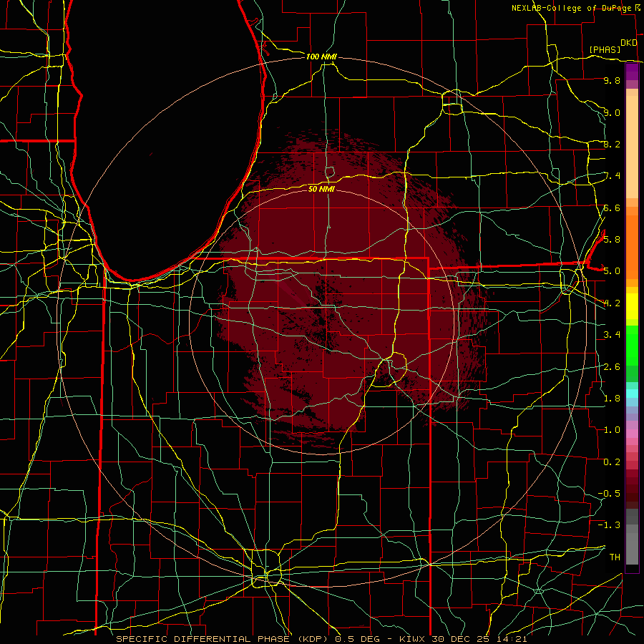This screenshot has width=644, height=644.
Task: Click the NEXLAB-College of DuPage credit text
Action: click(x=572, y=8)
